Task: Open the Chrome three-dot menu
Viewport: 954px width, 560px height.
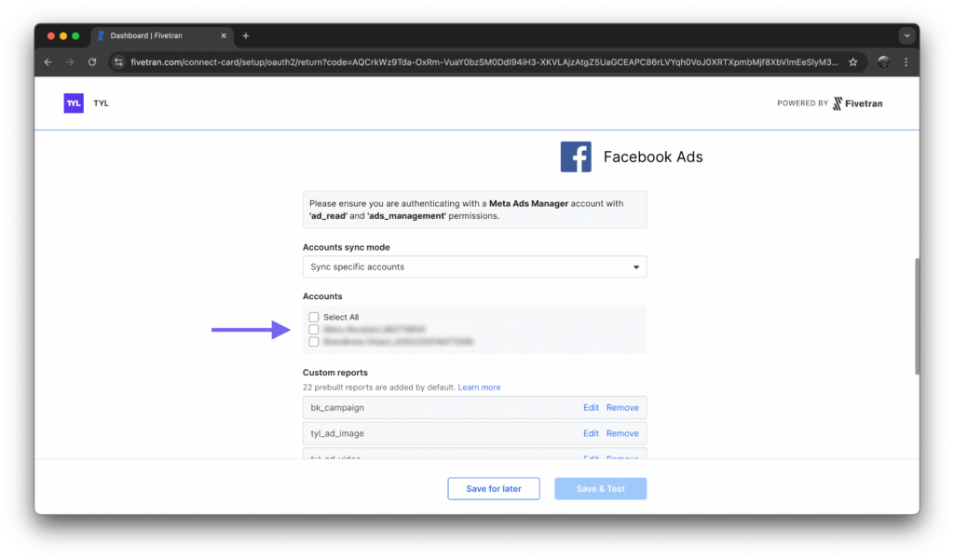Action: coord(906,62)
